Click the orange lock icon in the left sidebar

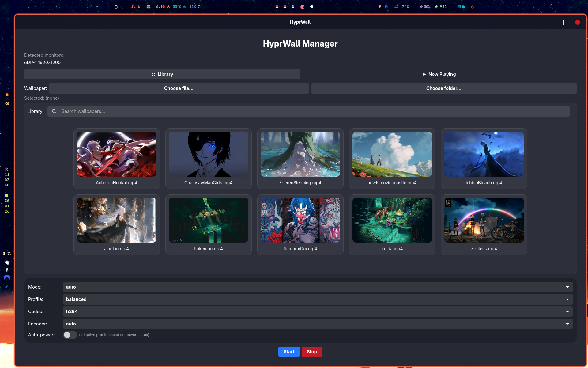coord(7,94)
